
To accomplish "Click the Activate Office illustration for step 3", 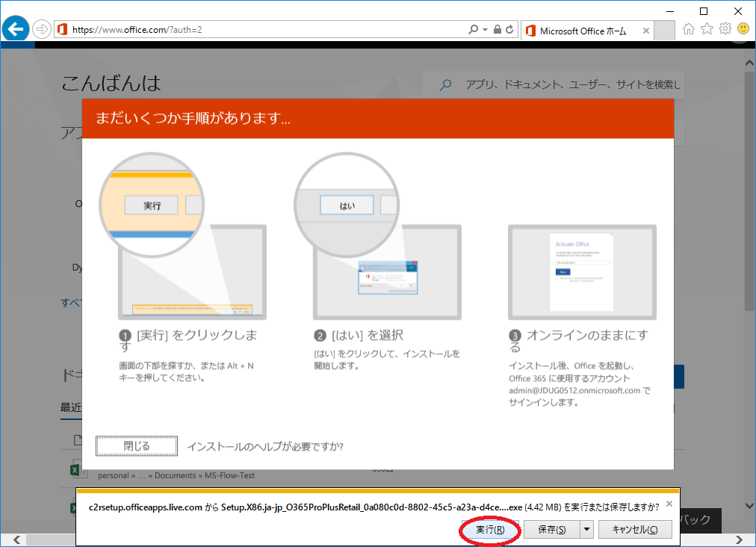I will pyautogui.click(x=582, y=272).
